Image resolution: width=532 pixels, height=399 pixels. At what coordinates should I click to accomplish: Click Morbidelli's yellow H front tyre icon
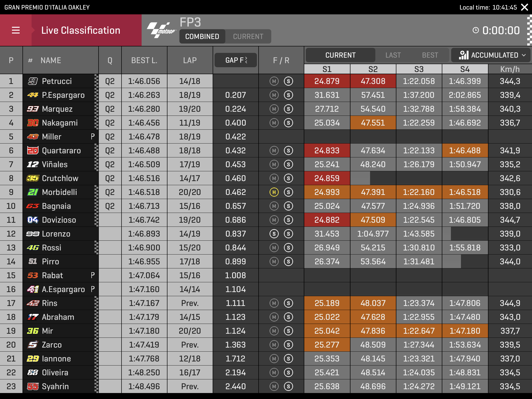(x=274, y=192)
